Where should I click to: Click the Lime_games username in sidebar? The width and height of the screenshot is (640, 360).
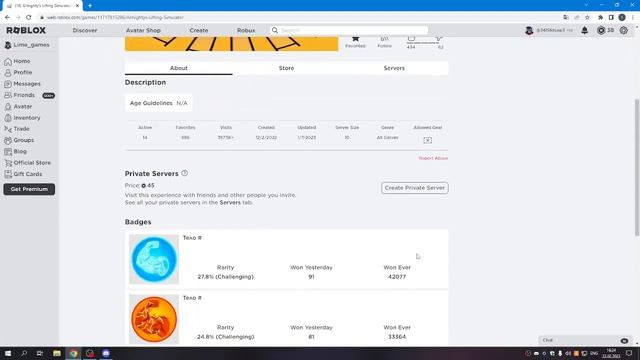[x=31, y=45]
